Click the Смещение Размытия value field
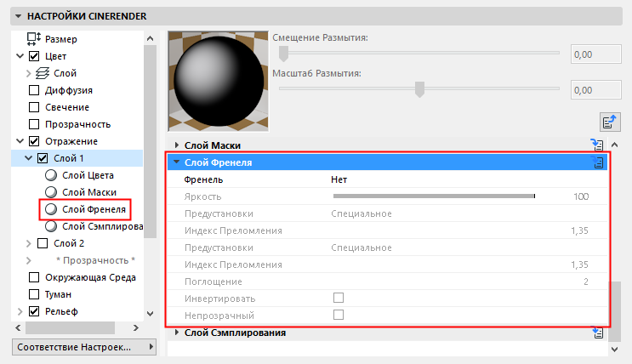 595,54
